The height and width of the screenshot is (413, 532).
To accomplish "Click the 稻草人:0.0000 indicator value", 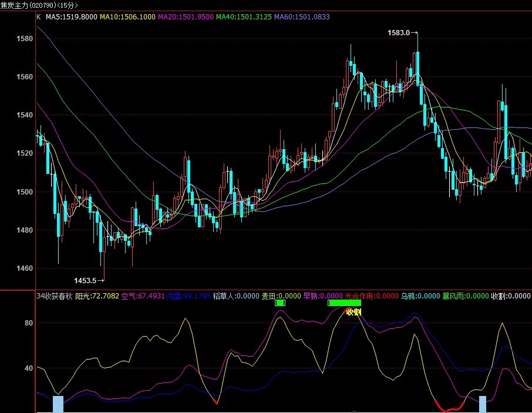I will (x=236, y=296).
